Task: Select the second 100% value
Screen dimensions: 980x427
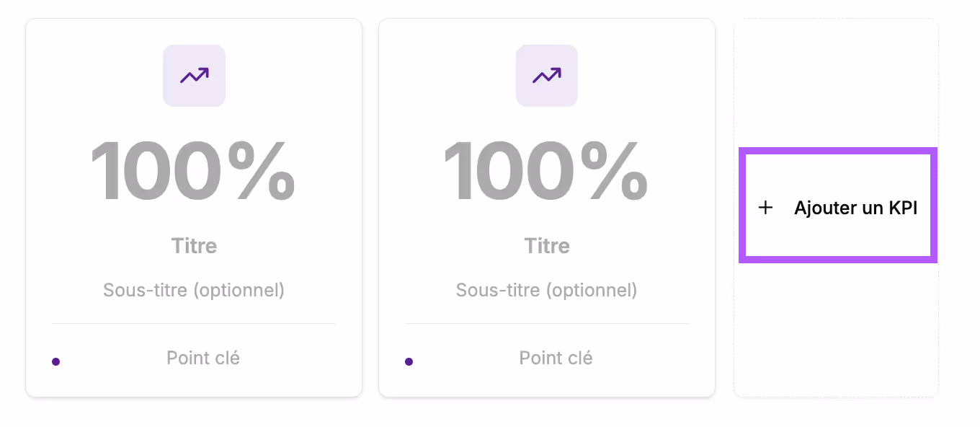Action: pos(547,171)
